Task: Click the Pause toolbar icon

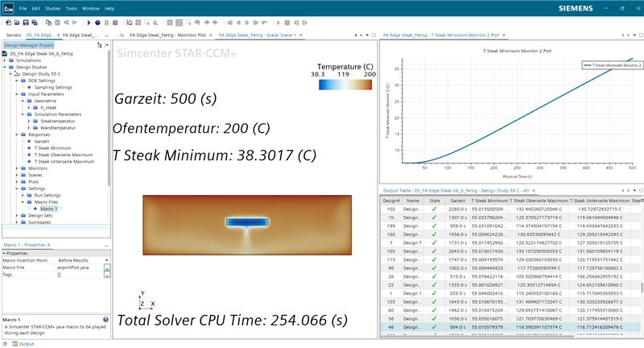Action: pyautogui.click(x=108, y=23)
